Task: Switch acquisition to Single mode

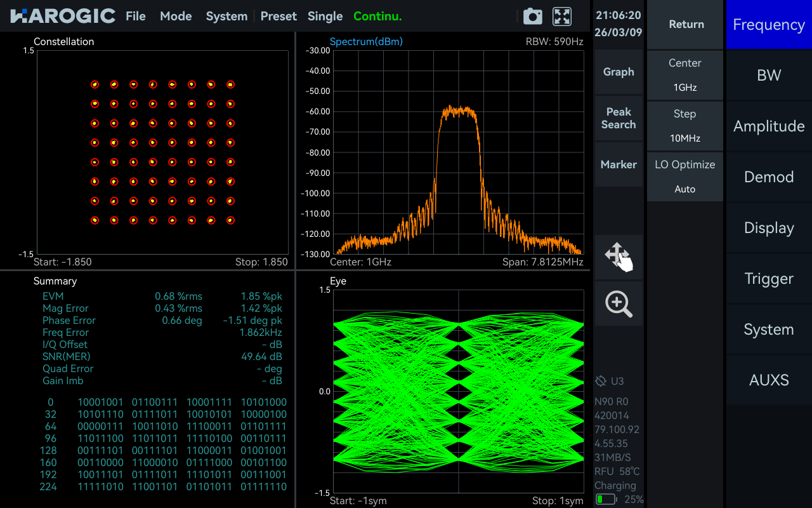Action: click(x=325, y=16)
